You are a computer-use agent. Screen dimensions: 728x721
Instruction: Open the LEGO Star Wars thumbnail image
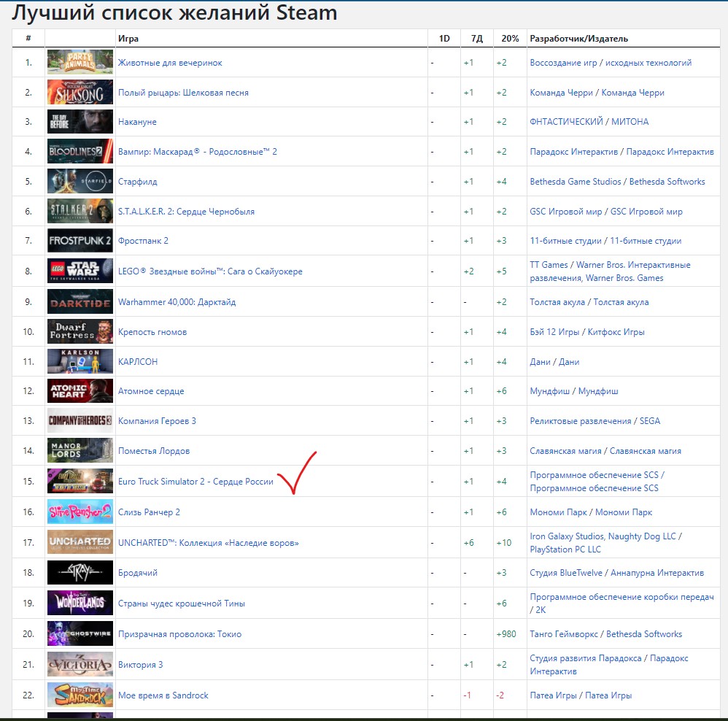click(x=80, y=271)
